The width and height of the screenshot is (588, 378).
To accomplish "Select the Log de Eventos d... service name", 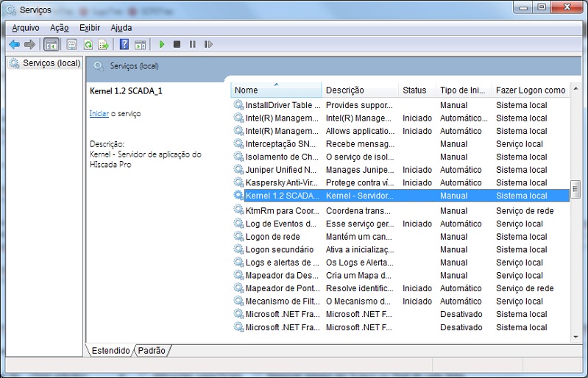I will pos(281,224).
